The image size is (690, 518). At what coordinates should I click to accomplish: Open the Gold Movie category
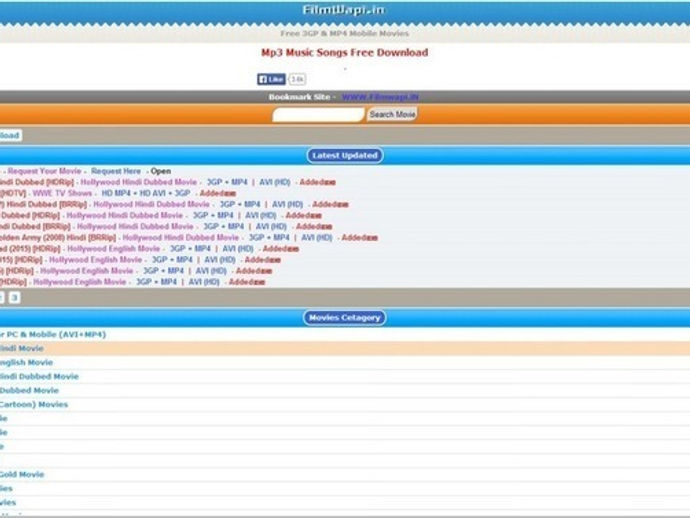click(x=22, y=474)
